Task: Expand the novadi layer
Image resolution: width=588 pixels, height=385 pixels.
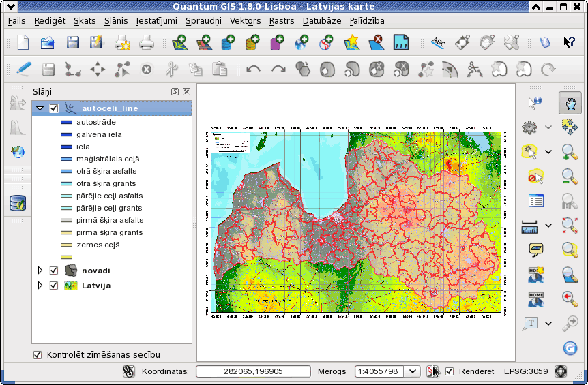Action: [x=40, y=271]
